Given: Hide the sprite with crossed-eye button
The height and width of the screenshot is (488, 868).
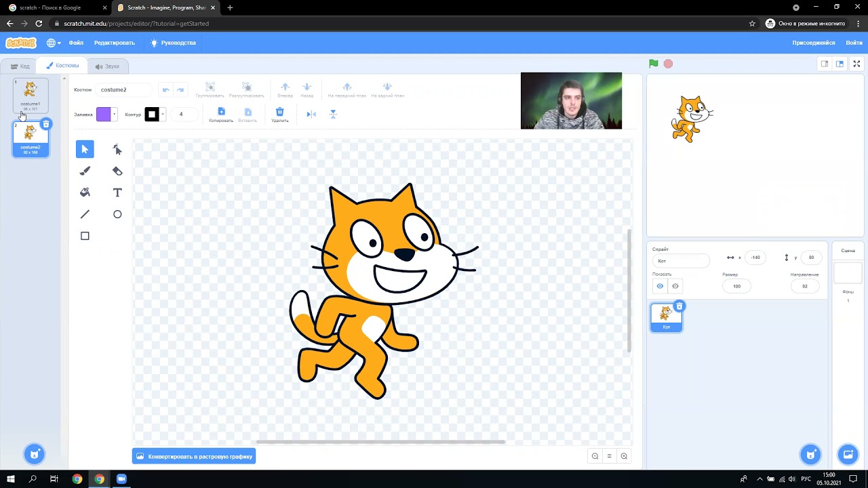Looking at the screenshot, I should pos(675,286).
